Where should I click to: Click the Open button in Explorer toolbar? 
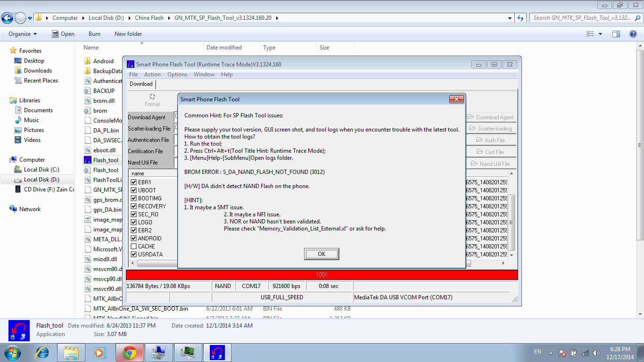pyautogui.click(x=63, y=34)
